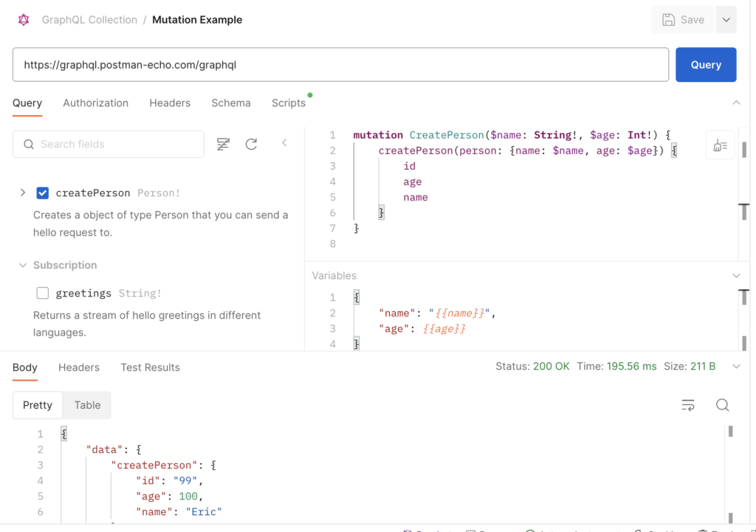Screen dimensions: 756x532
Task: Open query prettify icon in the editor
Action: [720, 145]
